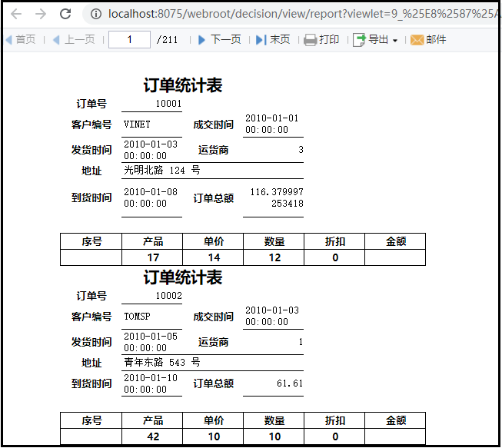Click the site info icon in the address bar
The width and height of the screenshot is (502, 448).
pos(96,14)
